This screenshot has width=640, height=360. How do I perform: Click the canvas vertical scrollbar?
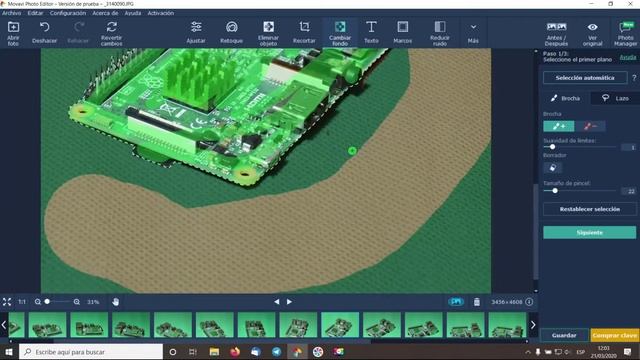point(536,231)
